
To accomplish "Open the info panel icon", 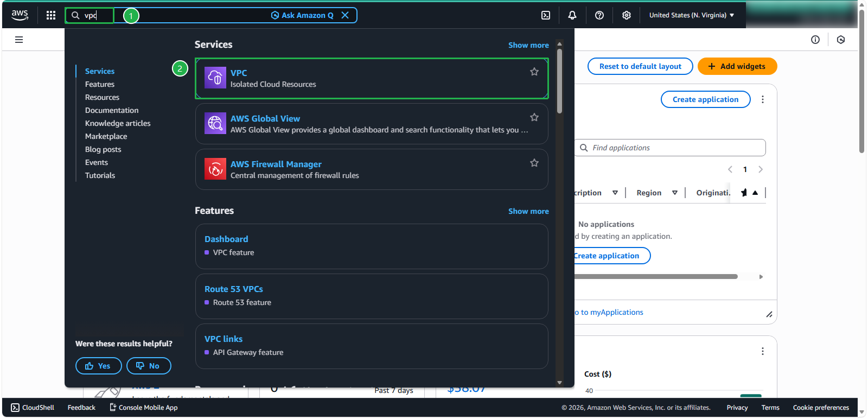I will pos(815,40).
